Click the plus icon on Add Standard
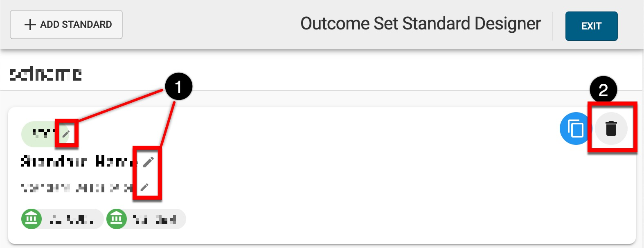This screenshot has height=248, width=644. [30, 25]
